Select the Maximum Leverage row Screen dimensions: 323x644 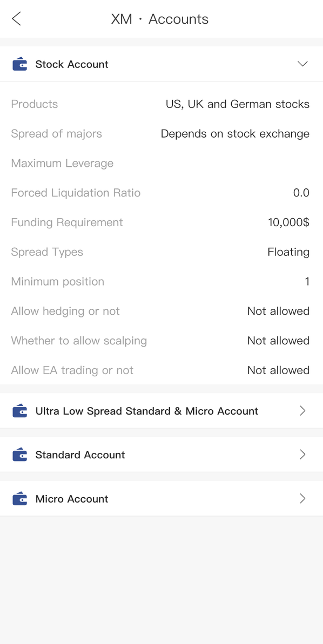tap(160, 163)
